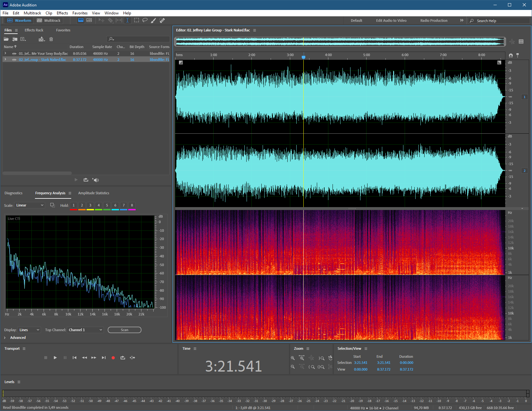Open the Display dropdown set to Lines
The height and width of the screenshot is (411, 532).
point(29,330)
